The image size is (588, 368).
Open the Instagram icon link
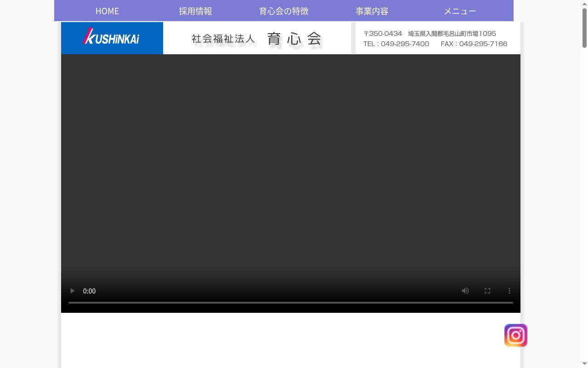click(x=516, y=335)
